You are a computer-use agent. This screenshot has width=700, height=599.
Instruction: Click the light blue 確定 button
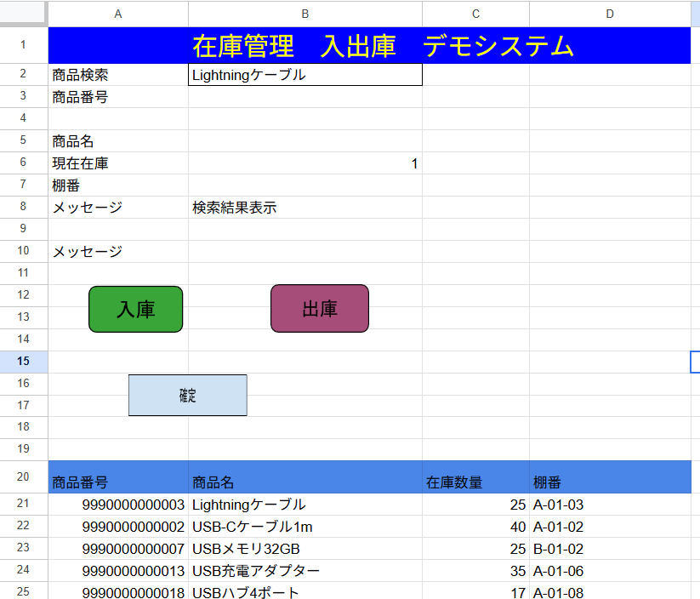(x=187, y=396)
